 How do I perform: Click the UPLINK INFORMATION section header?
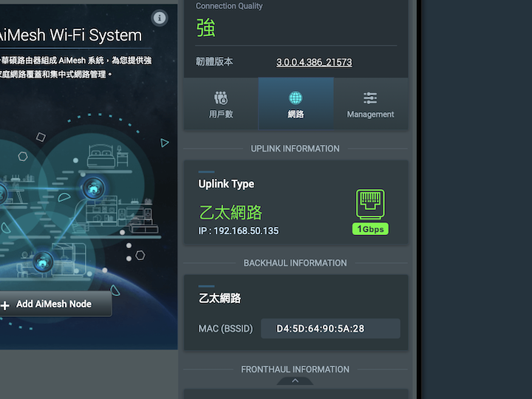[295, 149]
